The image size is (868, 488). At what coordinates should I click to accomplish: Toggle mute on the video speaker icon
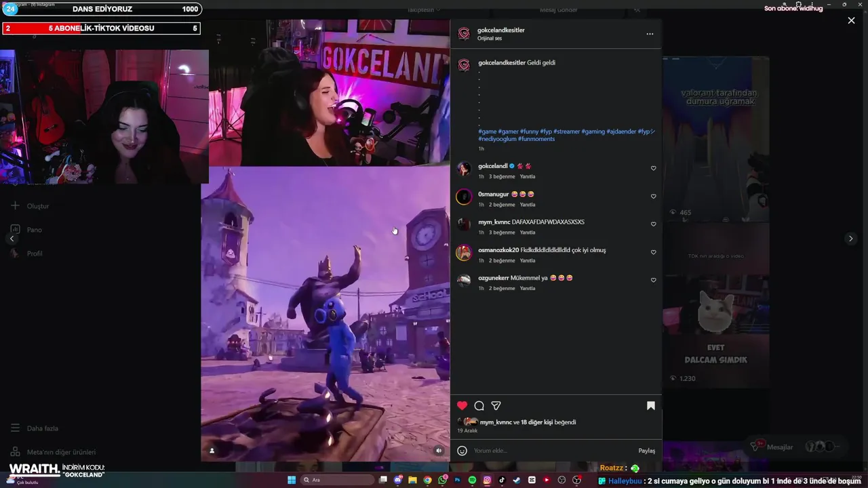[x=438, y=450]
